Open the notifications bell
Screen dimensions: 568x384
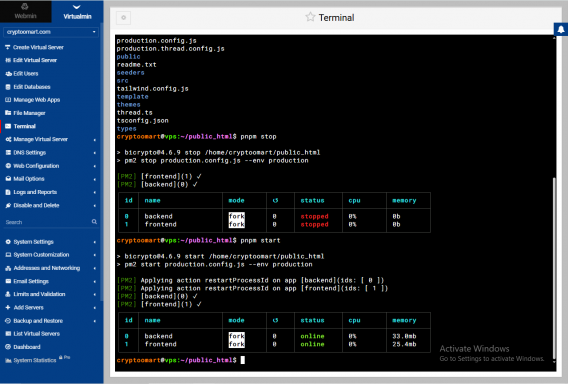click(561, 29)
